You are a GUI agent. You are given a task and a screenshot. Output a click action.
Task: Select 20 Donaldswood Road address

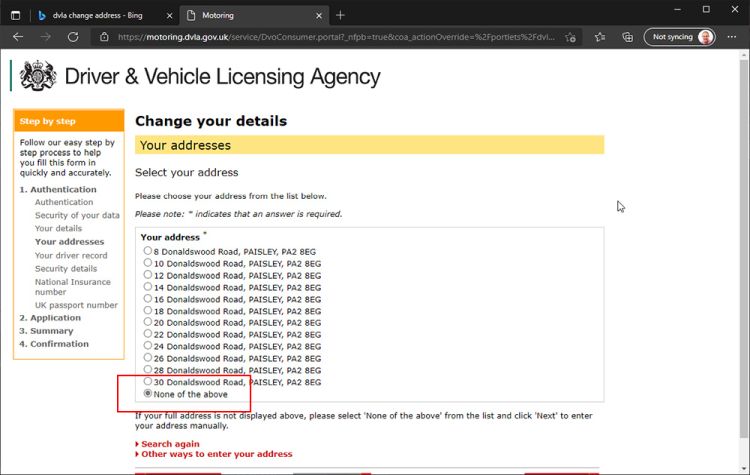tap(148, 322)
